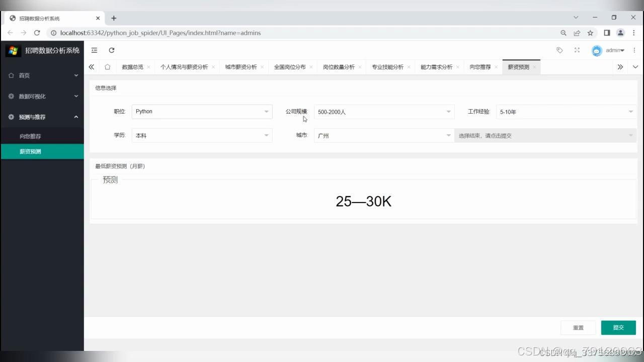This screenshot has height=362, width=644.
Task: Open the 学历 dropdown showing 本科
Action: pos(202,135)
